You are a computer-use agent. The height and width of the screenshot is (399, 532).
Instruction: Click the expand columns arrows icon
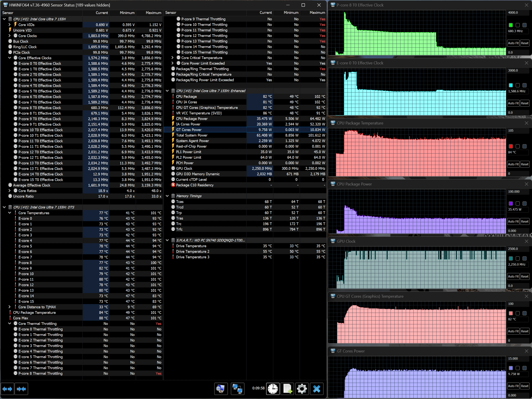[7, 389]
